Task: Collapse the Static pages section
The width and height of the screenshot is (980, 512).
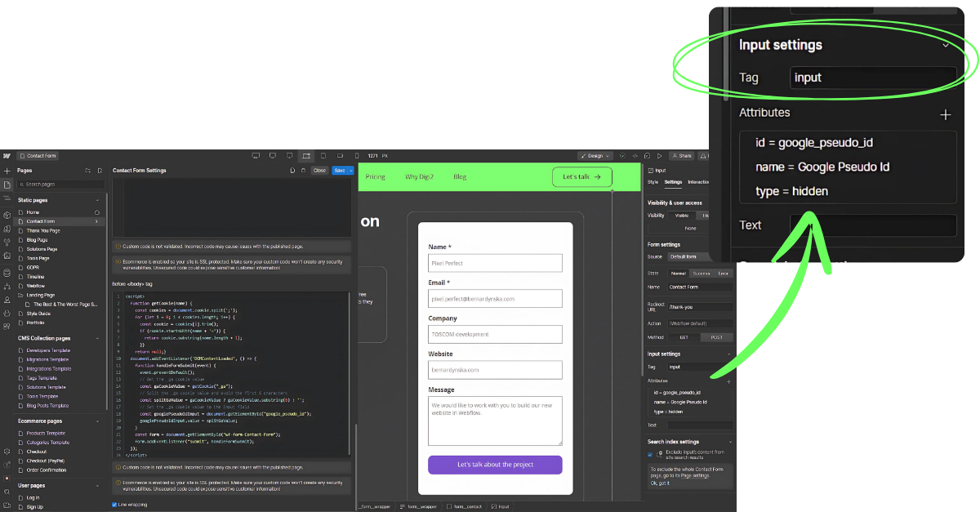Action: 97,200
